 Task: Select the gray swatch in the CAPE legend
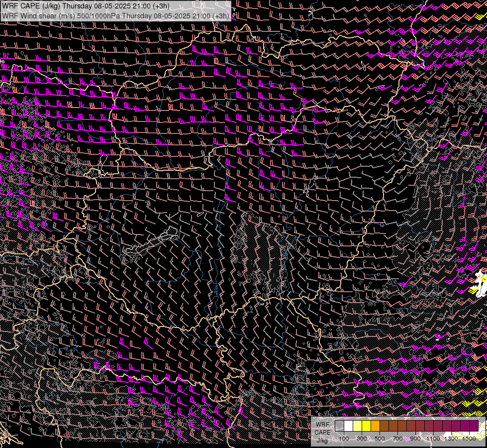pyautogui.click(x=339, y=426)
